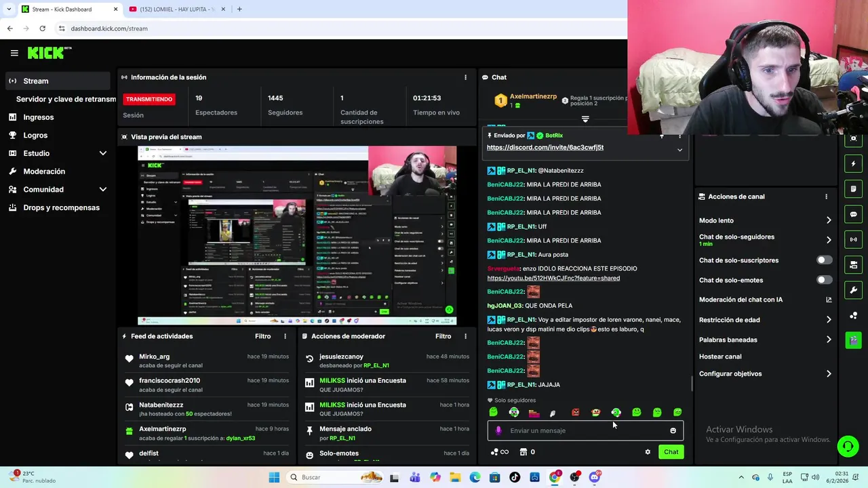
Task: Click the Enviar un mensaje input field
Action: pyautogui.click(x=586, y=430)
